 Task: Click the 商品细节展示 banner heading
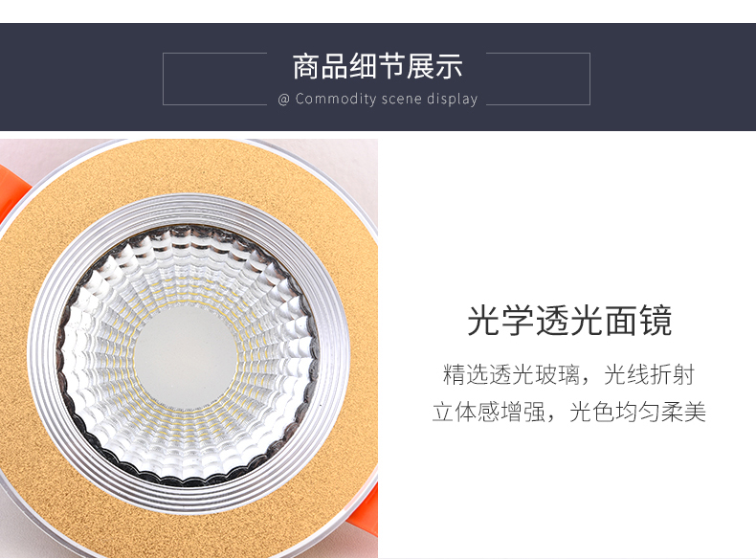click(377, 66)
